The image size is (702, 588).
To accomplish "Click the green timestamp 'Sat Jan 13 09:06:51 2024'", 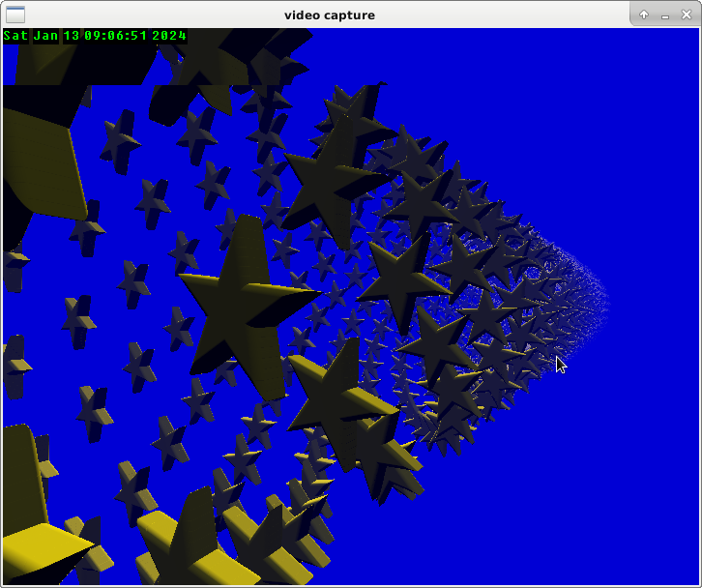I will [95, 36].
